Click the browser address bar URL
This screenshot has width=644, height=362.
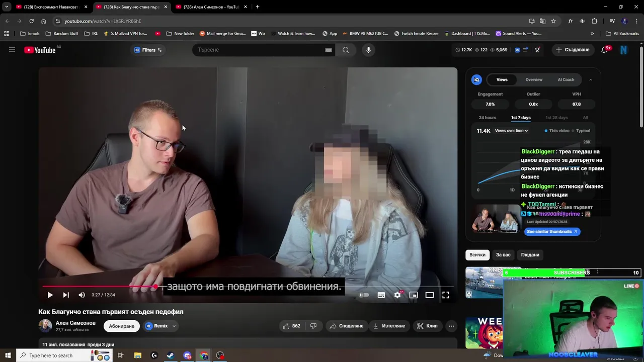pos(103,21)
